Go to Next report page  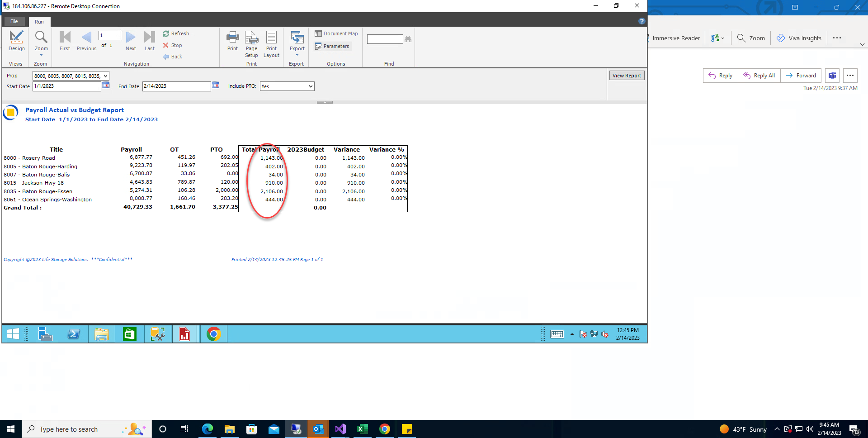pos(131,41)
